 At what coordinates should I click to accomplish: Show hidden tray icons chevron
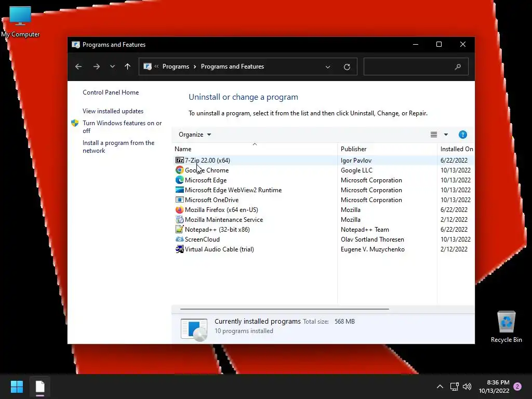440,387
